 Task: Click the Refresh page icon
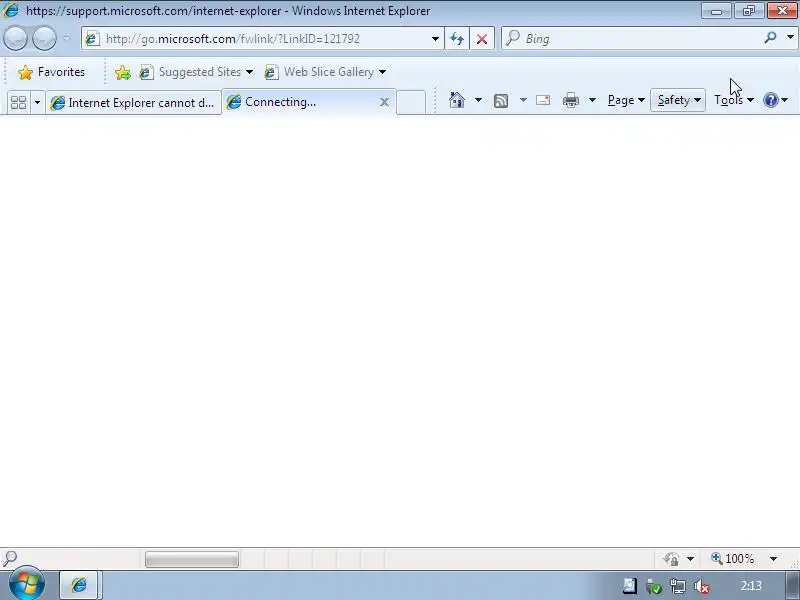tap(457, 39)
